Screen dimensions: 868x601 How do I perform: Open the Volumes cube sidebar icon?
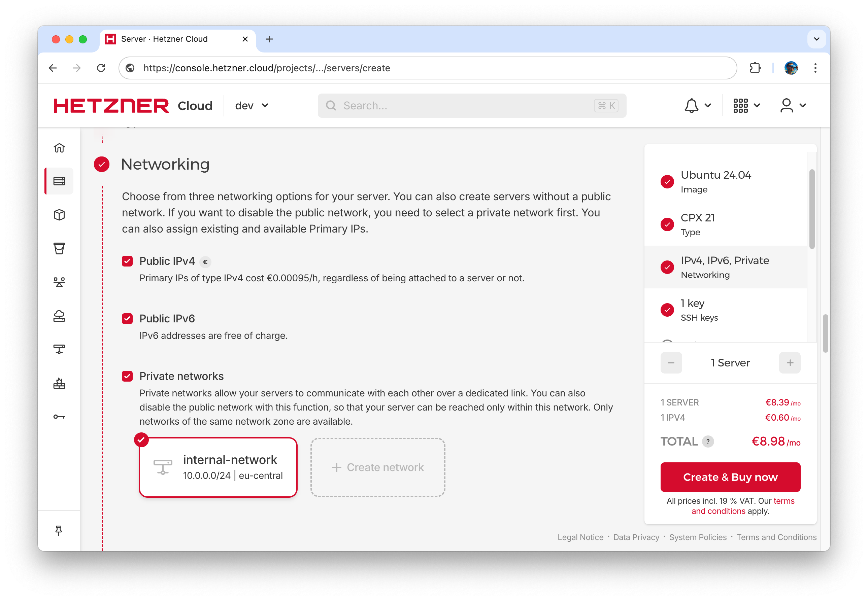tap(59, 215)
